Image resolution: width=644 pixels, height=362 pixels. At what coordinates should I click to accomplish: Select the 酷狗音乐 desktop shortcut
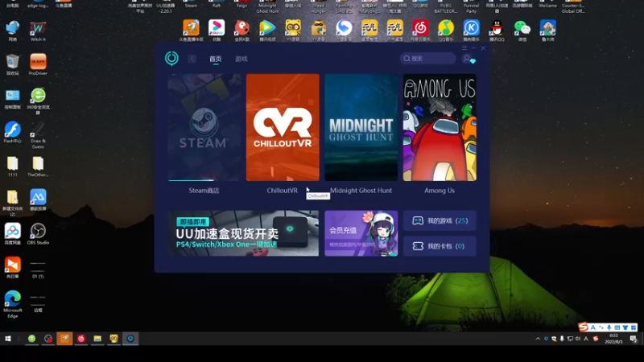coord(472,31)
